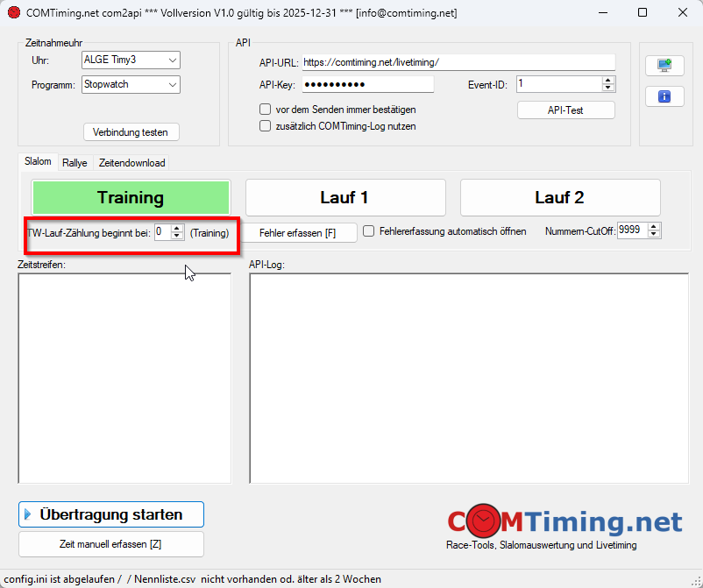Choose the Lauf 1 button
703x588 pixels.
tap(345, 198)
